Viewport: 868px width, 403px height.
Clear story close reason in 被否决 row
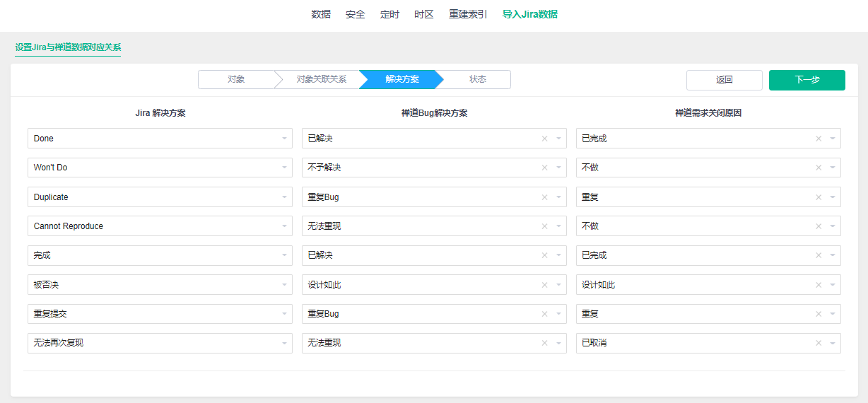click(819, 285)
